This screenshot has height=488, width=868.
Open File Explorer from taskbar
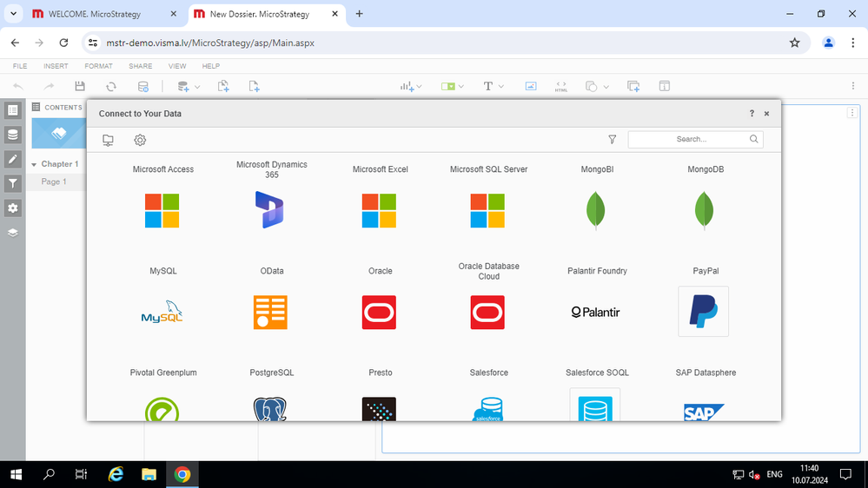point(149,474)
